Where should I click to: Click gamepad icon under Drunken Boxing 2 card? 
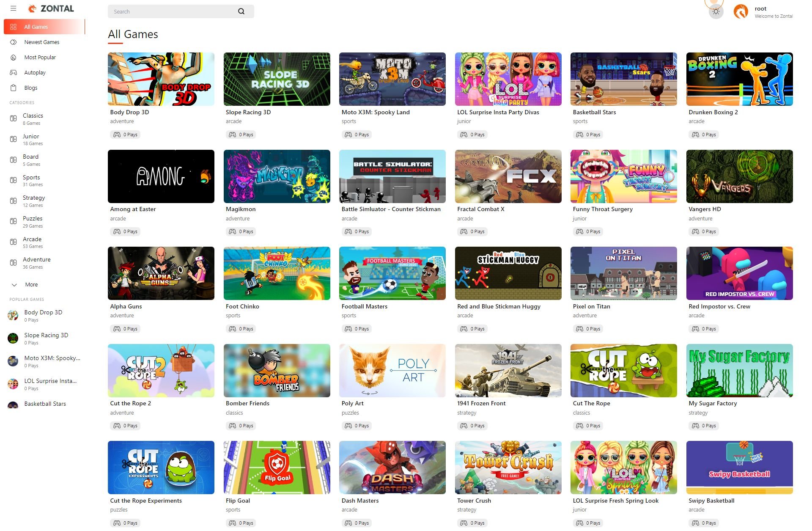tap(695, 135)
